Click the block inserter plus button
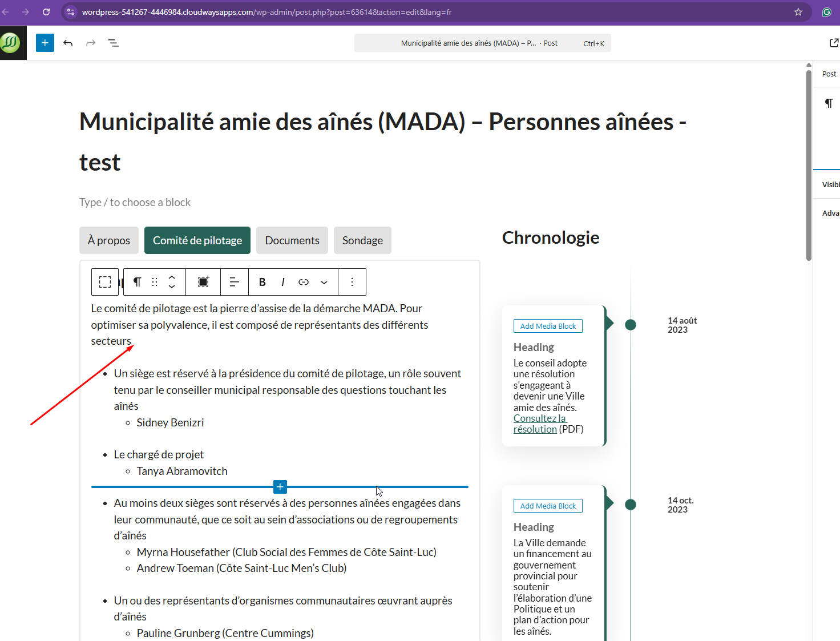This screenshot has height=641, width=840. [45, 43]
